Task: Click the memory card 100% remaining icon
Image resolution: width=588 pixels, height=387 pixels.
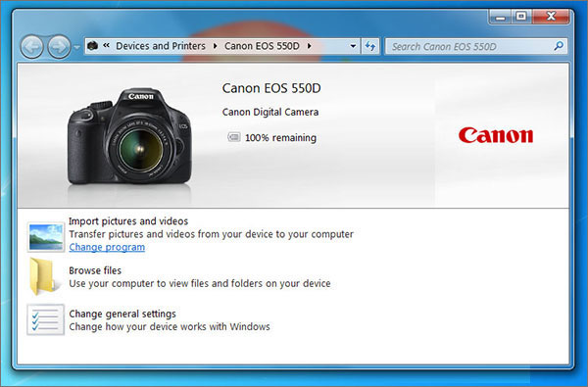Action: pyautogui.click(x=233, y=137)
